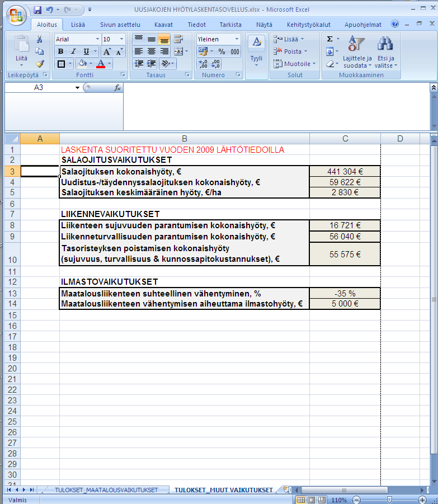Decrease decimal places

tap(215, 64)
